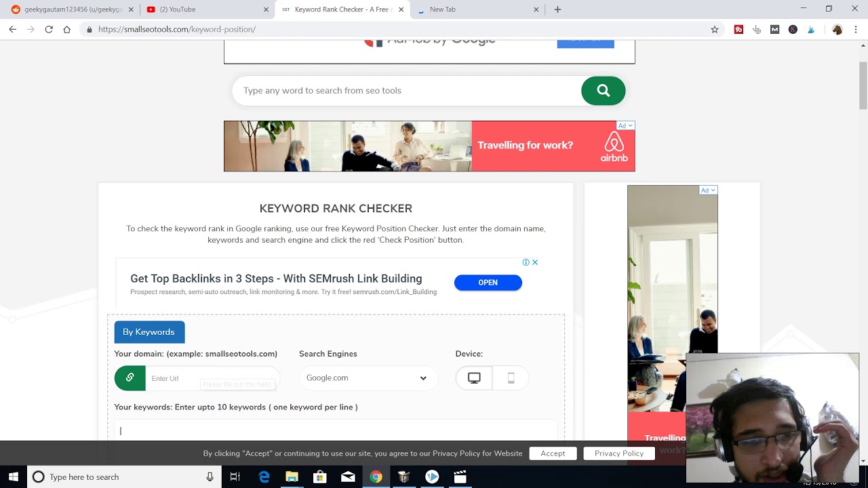Close the SEMrush ad with the X icon

[x=535, y=262]
